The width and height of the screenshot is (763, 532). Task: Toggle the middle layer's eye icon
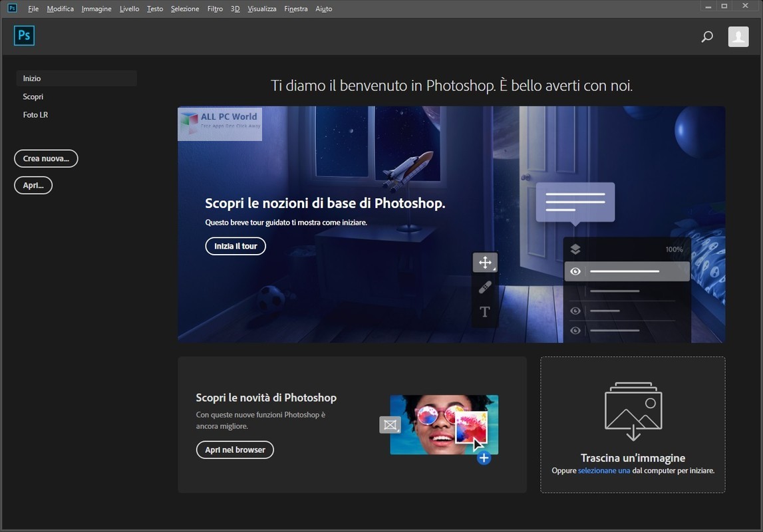[x=575, y=311]
